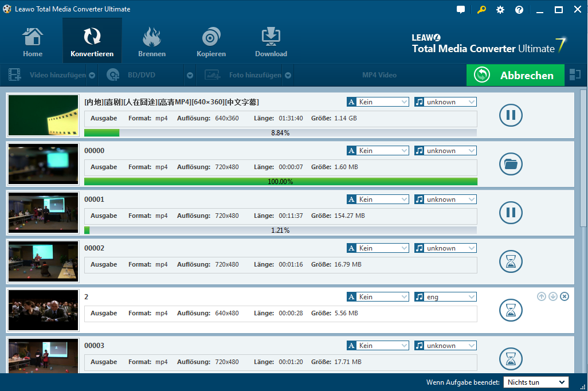Image resolution: width=588 pixels, height=391 pixels.
Task: Click the waiting hourglass icon for 00002
Action: (x=511, y=261)
